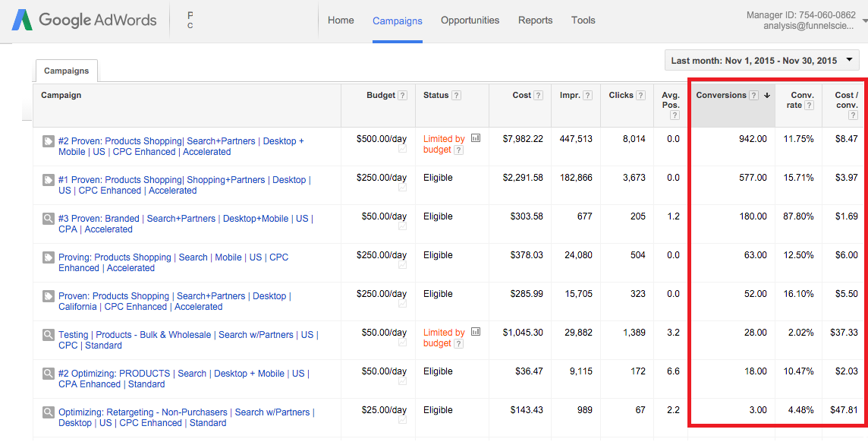Sort by Campaign column header
The width and height of the screenshot is (868, 442).
[61, 95]
